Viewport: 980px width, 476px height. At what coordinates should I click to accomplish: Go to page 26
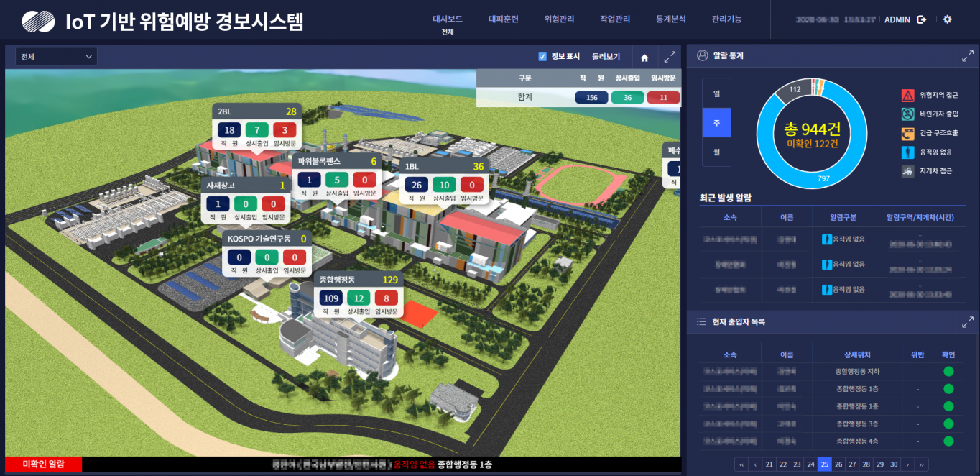point(838,464)
